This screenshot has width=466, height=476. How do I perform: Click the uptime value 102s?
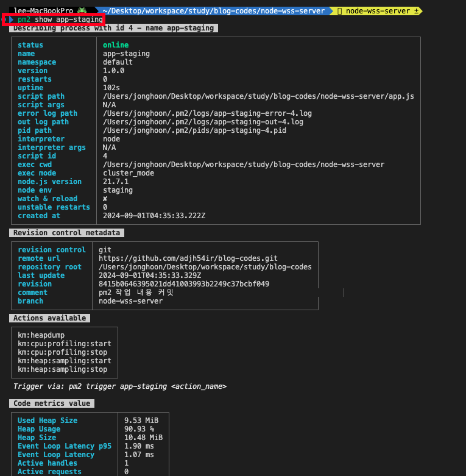[x=111, y=88]
